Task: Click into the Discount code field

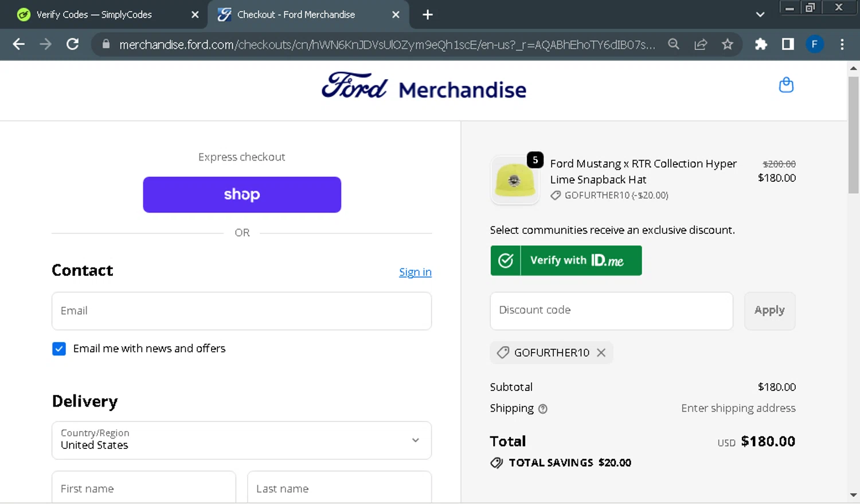Action: [611, 311]
